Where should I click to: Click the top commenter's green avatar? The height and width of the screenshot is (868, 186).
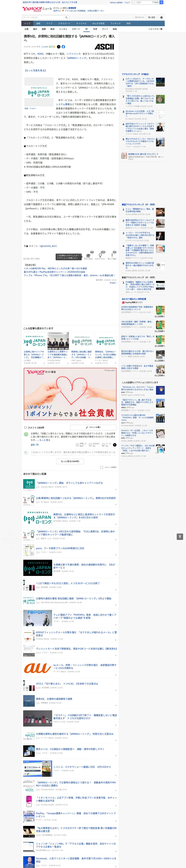pyautogui.click(x=26, y=434)
